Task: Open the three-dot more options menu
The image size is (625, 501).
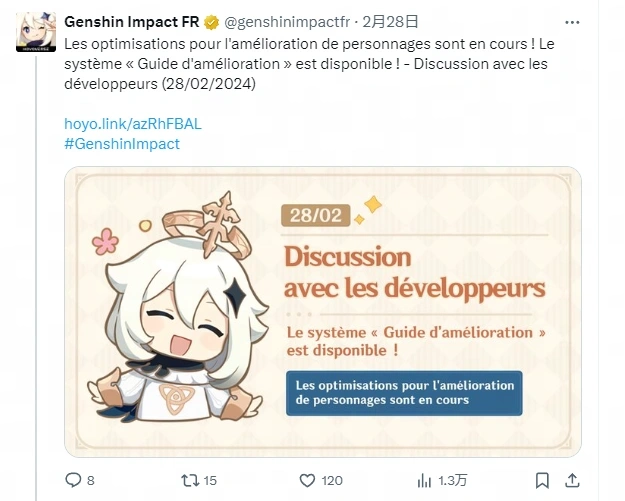Action: 572,22
